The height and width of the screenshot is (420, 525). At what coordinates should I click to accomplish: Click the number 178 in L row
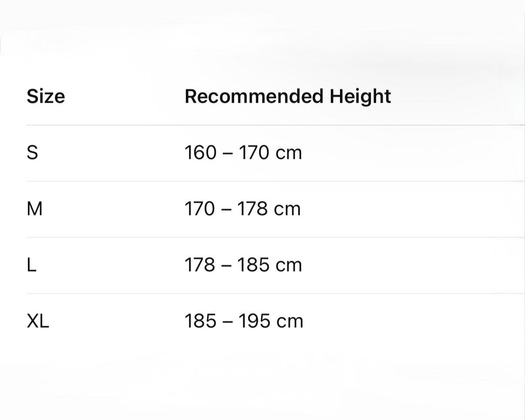point(200,265)
